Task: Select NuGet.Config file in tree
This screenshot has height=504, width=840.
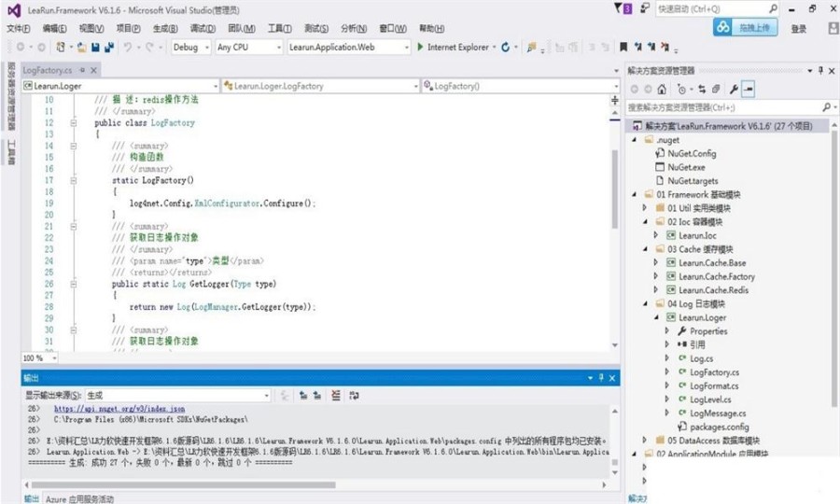Action: pos(692,153)
